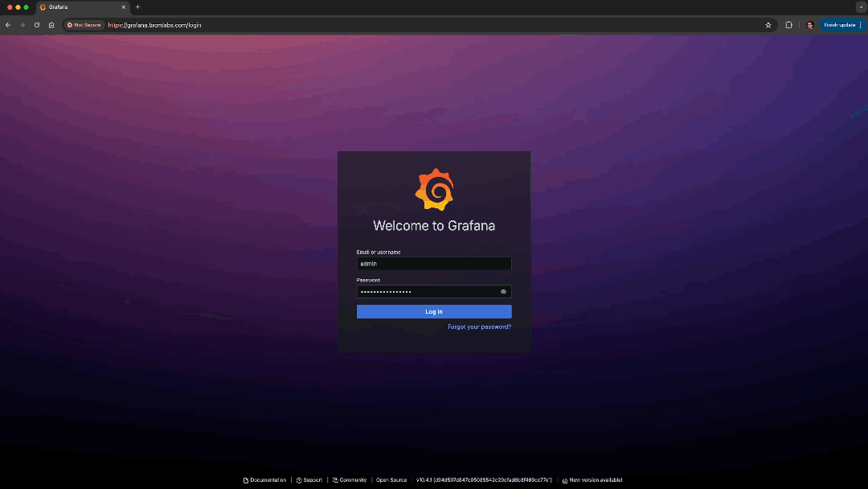Expand the tab search dropdown arrow

861,7
